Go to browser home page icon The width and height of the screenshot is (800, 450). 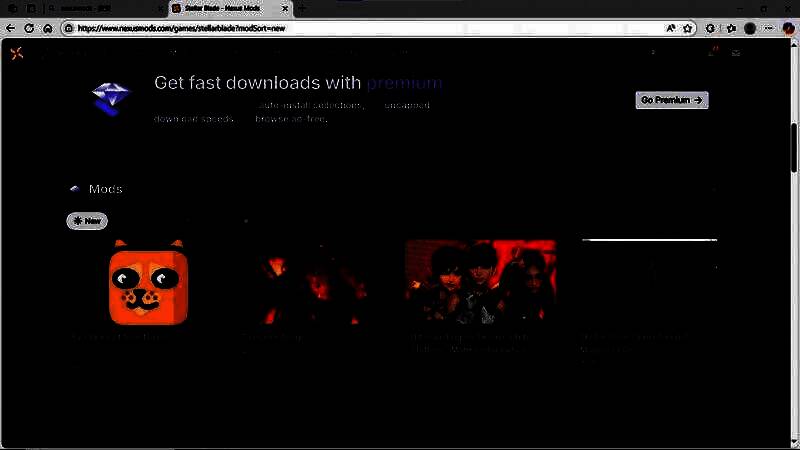(47, 28)
